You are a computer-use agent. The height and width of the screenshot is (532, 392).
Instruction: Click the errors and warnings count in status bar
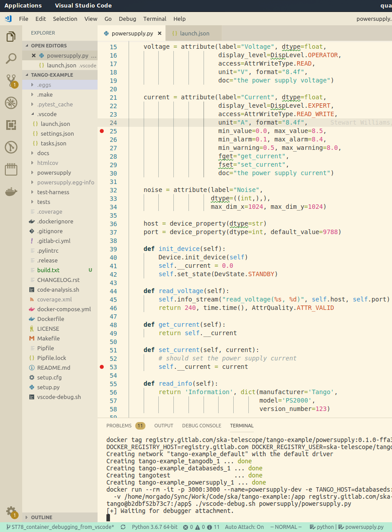coord(201,527)
